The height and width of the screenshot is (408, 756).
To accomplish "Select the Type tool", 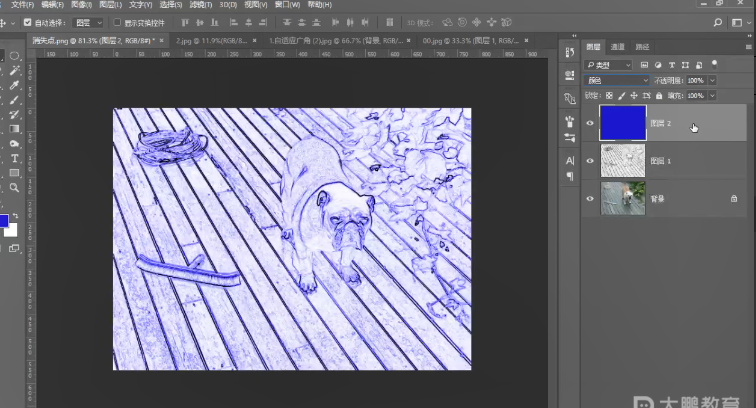I will (x=14, y=158).
